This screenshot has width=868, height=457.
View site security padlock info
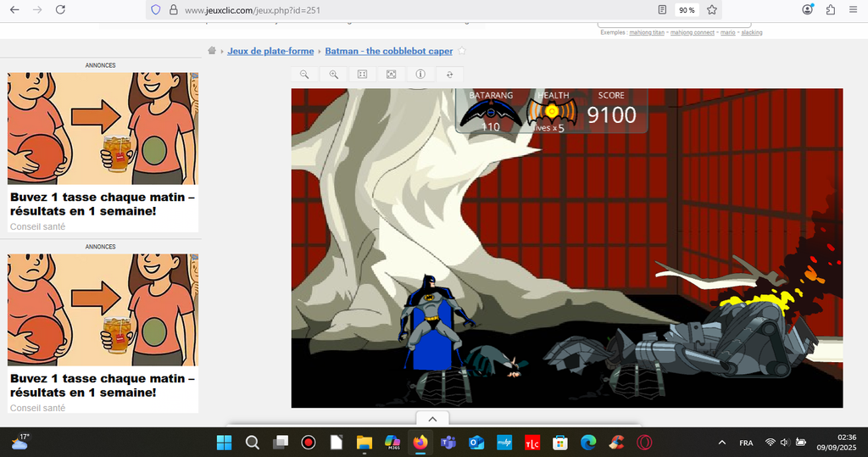pos(173,10)
